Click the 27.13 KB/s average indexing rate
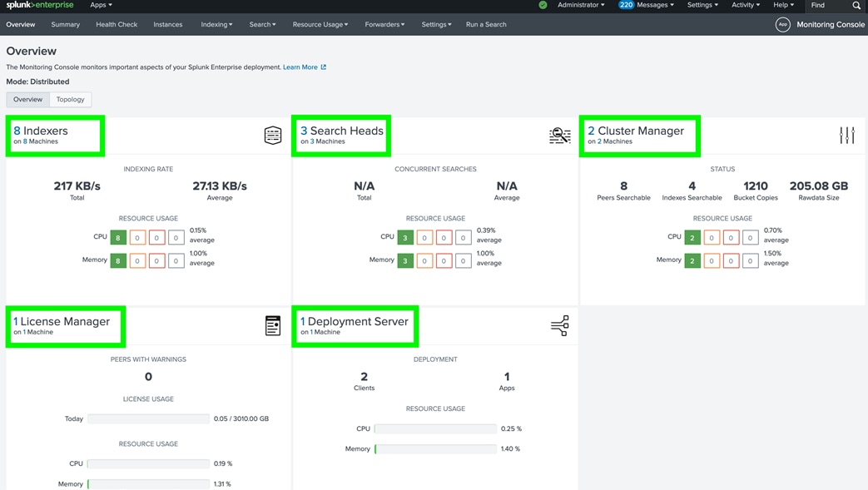 220,186
